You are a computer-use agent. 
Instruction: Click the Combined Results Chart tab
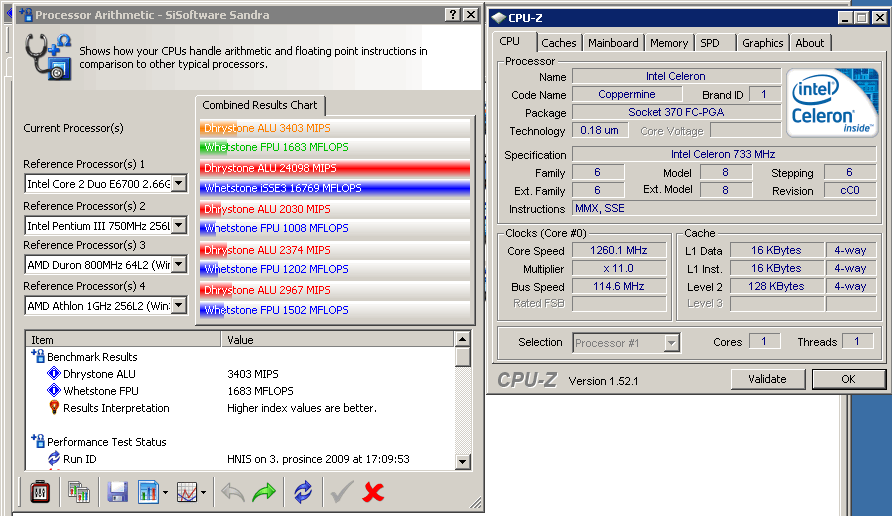pyautogui.click(x=260, y=105)
